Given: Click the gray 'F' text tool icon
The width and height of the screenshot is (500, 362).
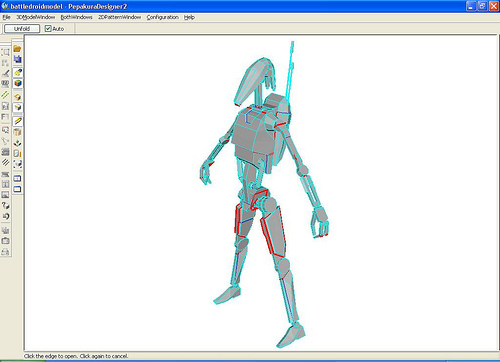Looking at the screenshot, I should pyautogui.click(x=5, y=117).
